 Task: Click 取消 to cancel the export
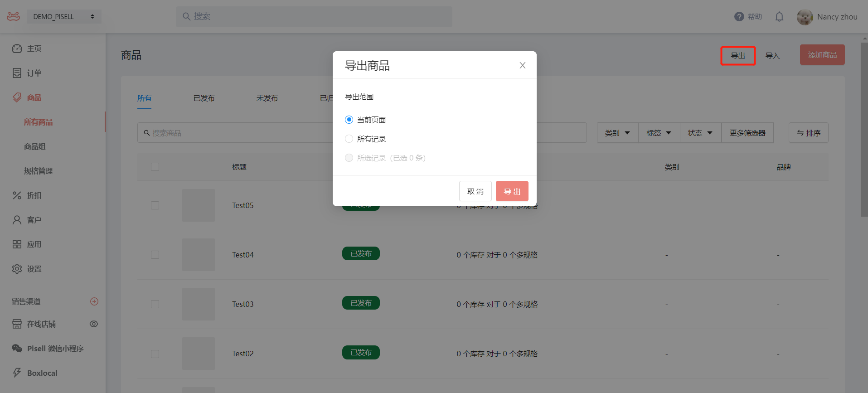pos(475,191)
